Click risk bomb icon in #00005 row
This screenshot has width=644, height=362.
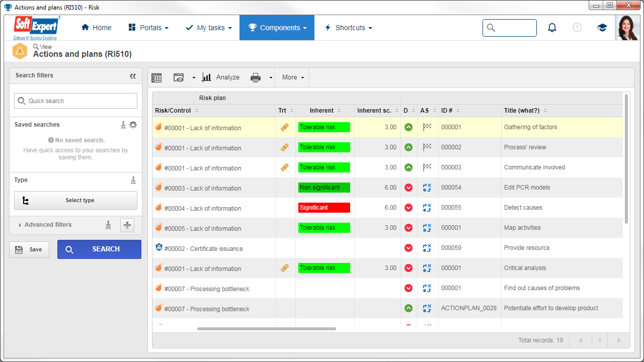tap(159, 227)
